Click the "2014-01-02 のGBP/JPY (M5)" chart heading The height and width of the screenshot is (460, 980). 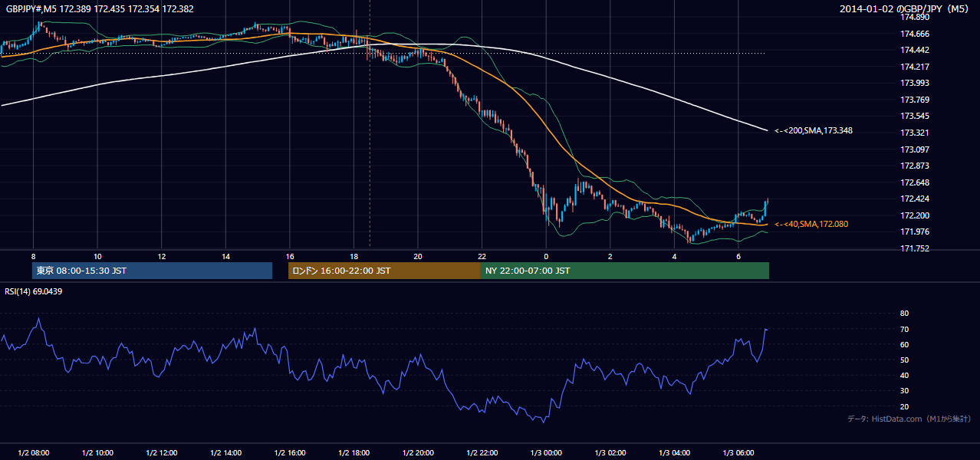906,8
